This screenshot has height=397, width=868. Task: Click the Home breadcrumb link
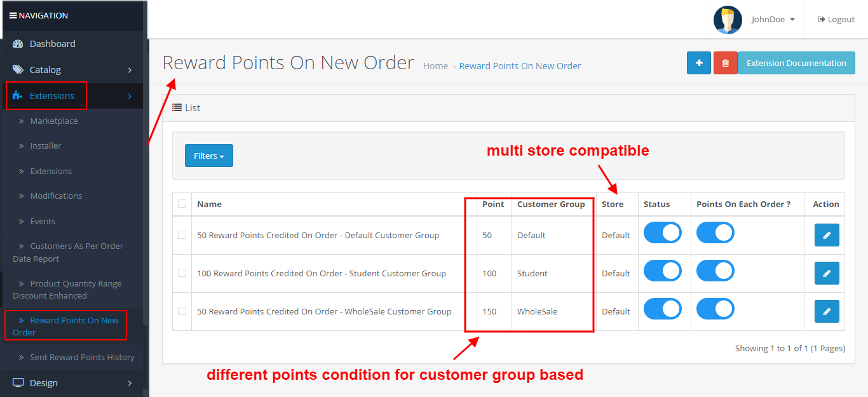435,66
